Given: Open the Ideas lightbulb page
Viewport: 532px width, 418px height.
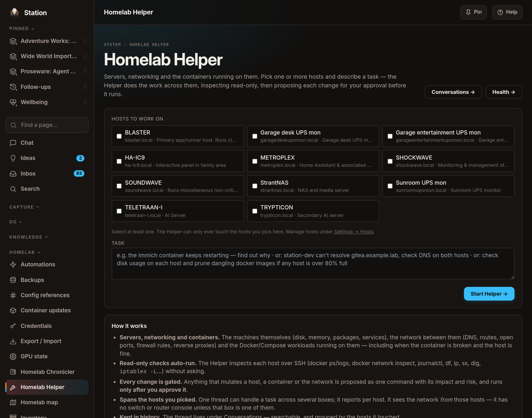Looking at the screenshot, I should tap(47, 158).
